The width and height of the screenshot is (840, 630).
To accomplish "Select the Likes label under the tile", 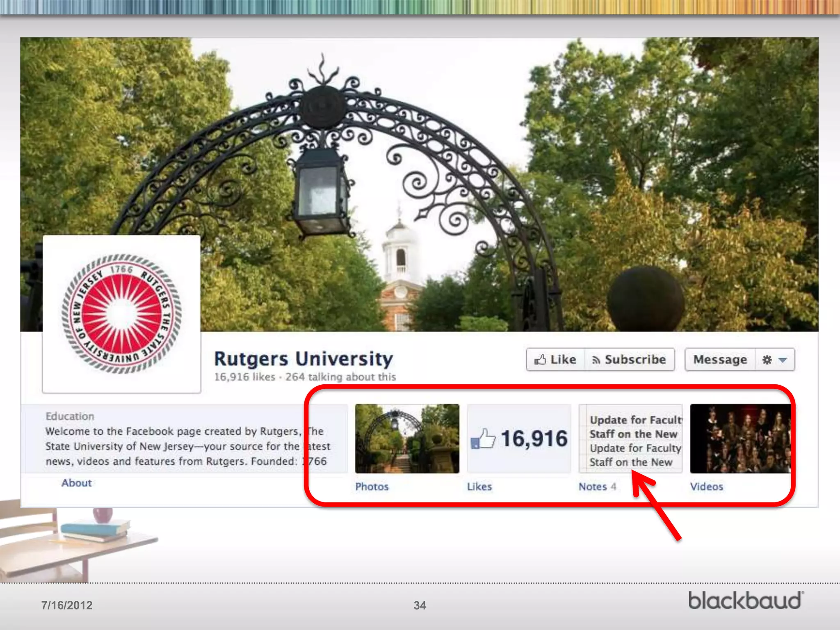I will click(479, 486).
